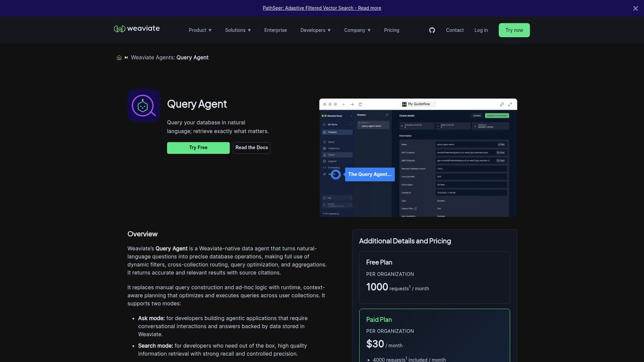Select Log in from the navbar
644x362 pixels.
[x=481, y=30]
